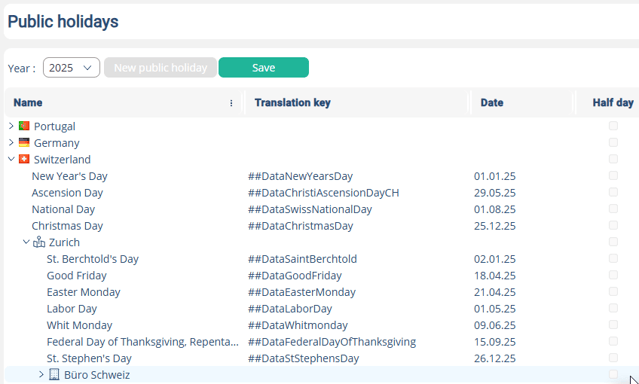Toggle half day for National Day

pyautogui.click(x=613, y=208)
